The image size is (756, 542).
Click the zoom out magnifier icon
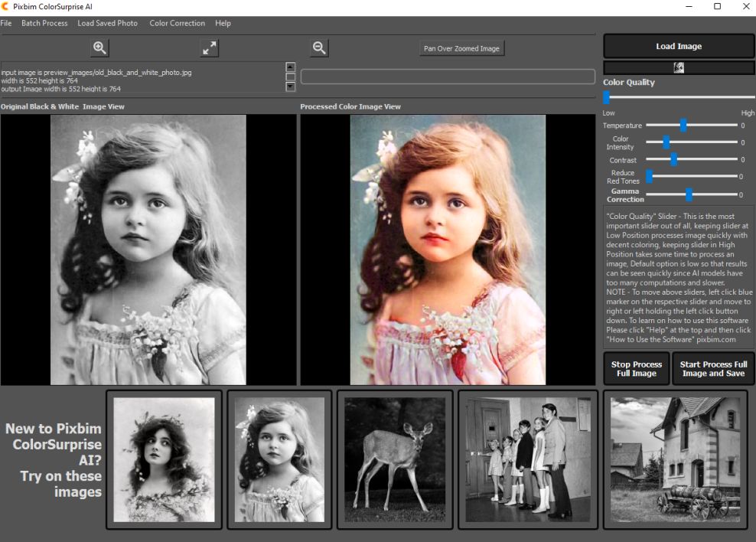(319, 47)
